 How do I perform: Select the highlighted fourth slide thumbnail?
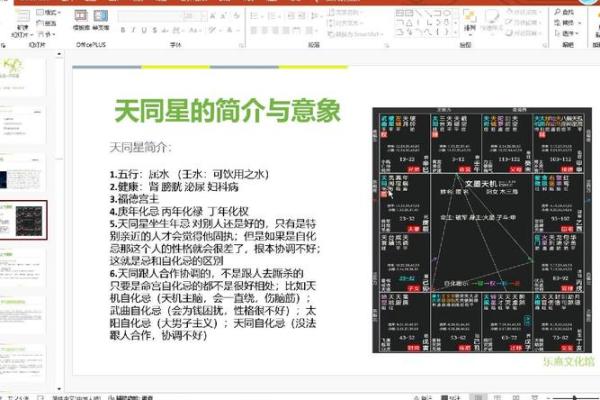pos(23,220)
